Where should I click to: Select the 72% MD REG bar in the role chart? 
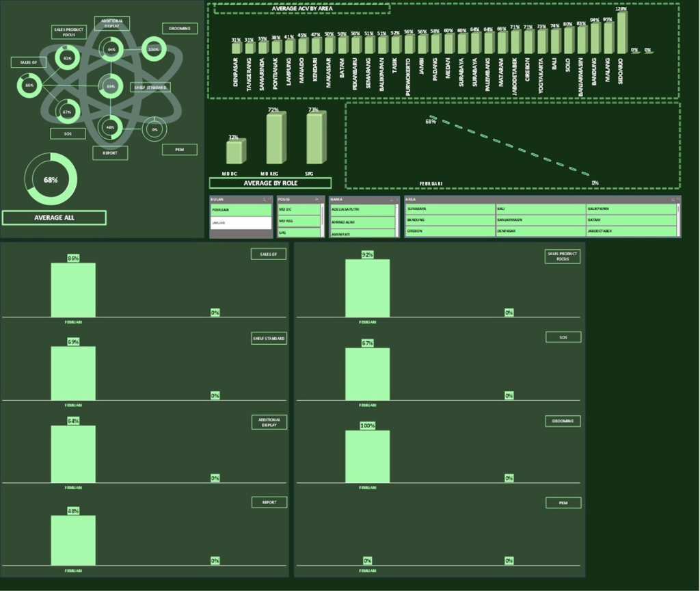pos(275,138)
